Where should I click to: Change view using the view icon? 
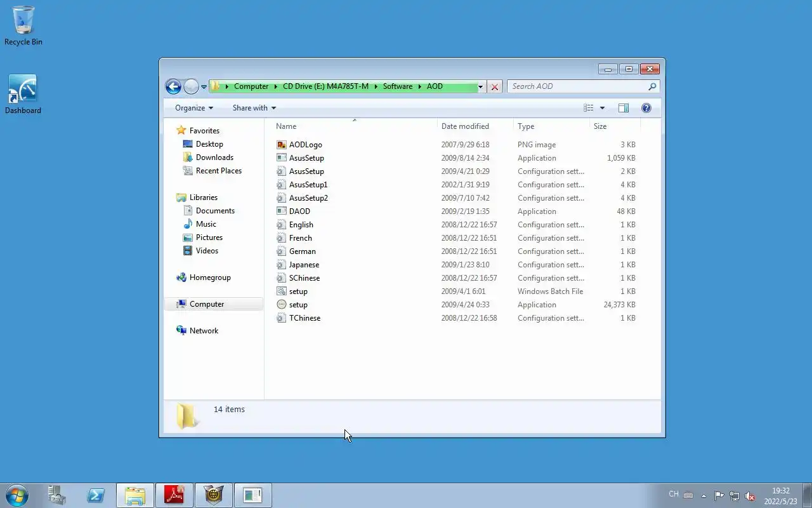pos(589,108)
